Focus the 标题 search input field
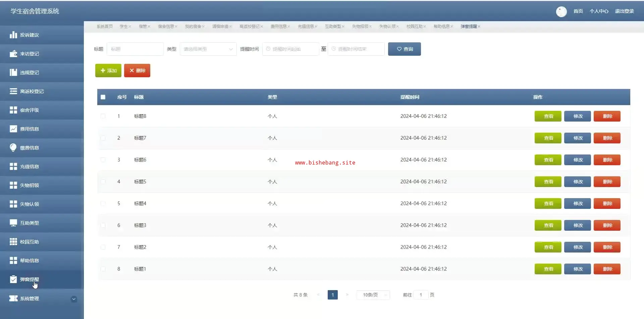 tap(135, 49)
